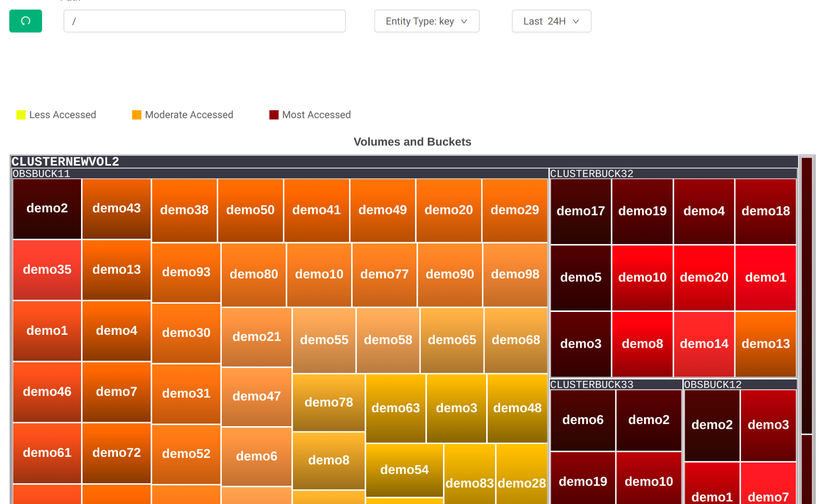This screenshot has height=504, width=831.
Task: Click the green refresh icon button
Action: 25,21
